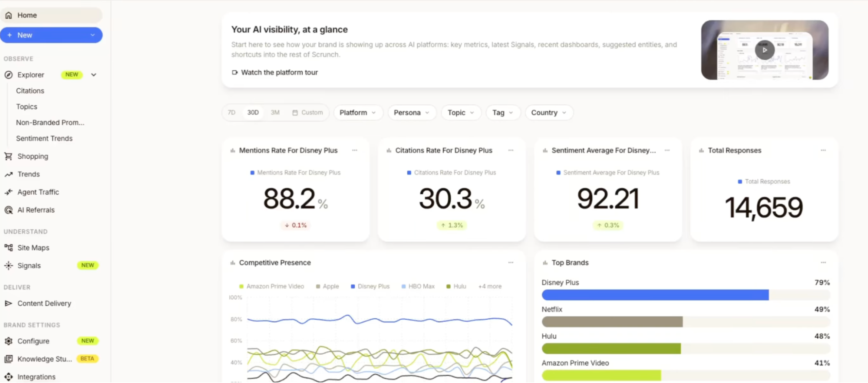The image size is (868, 383).
Task: Click the blue New button
Action: pyautogui.click(x=51, y=35)
